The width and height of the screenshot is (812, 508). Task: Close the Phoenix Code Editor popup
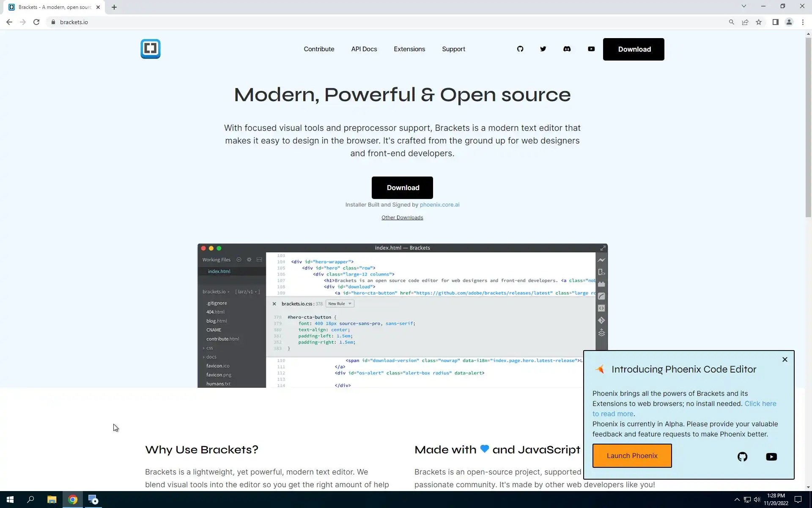[x=785, y=359]
